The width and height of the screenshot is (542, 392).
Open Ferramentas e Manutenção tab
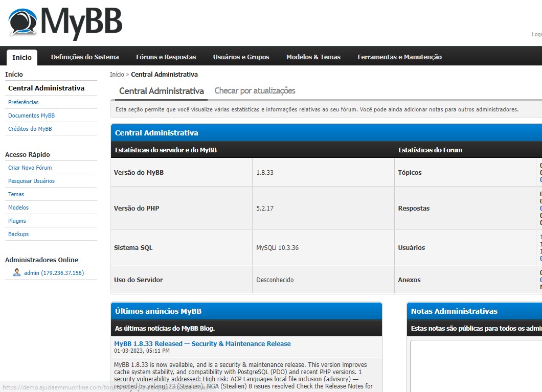(399, 57)
